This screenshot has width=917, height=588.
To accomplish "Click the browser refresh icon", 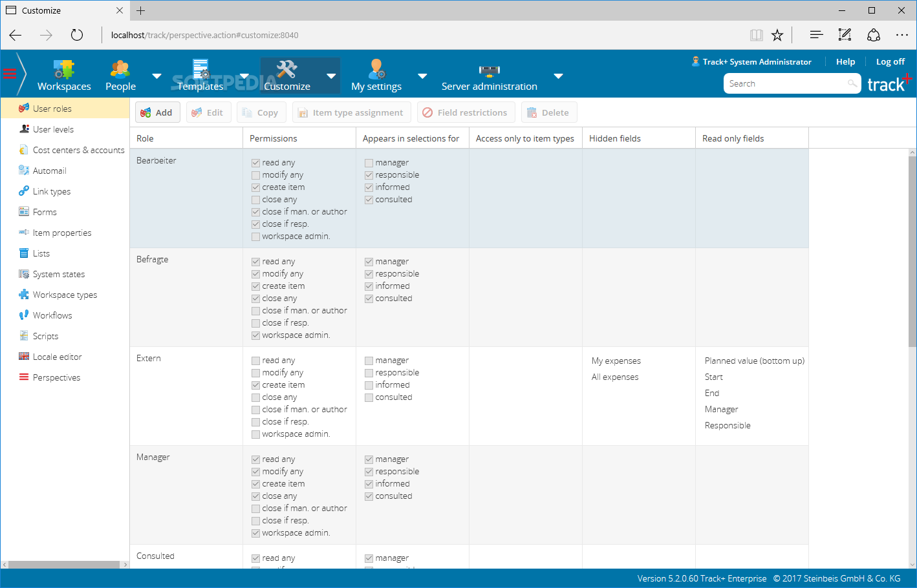I will [77, 35].
